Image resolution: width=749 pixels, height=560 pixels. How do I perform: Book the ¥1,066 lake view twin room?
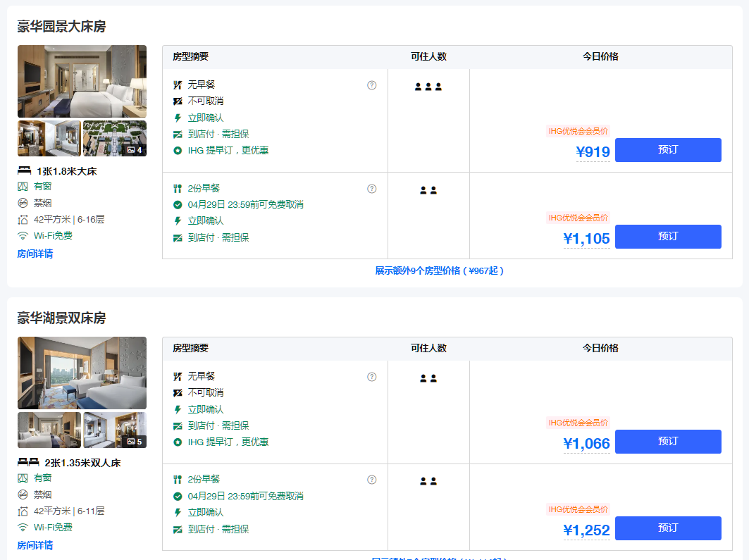pos(667,442)
